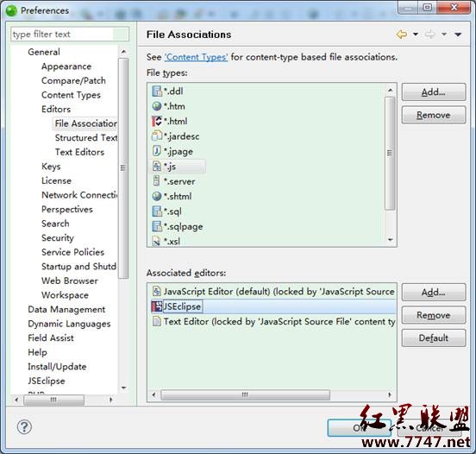Click file types list scroll-down arrow

tap(391, 239)
